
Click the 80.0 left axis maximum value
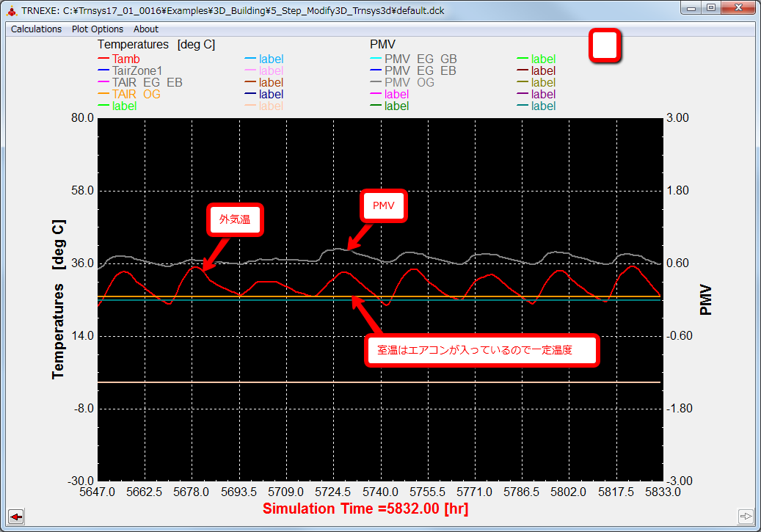point(82,118)
